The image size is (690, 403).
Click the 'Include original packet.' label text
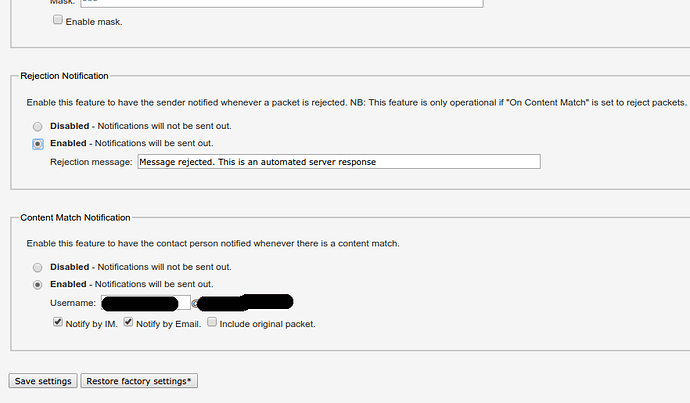[268, 324]
